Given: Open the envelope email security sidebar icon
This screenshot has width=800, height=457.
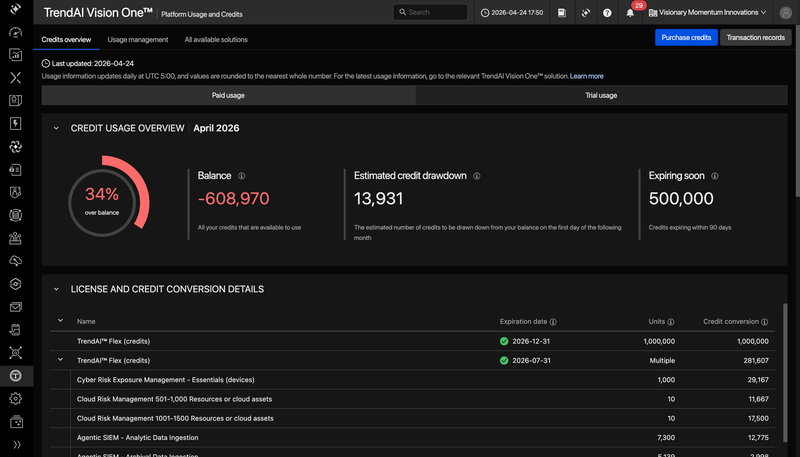Looking at the screenshot, I should [15, 307].
